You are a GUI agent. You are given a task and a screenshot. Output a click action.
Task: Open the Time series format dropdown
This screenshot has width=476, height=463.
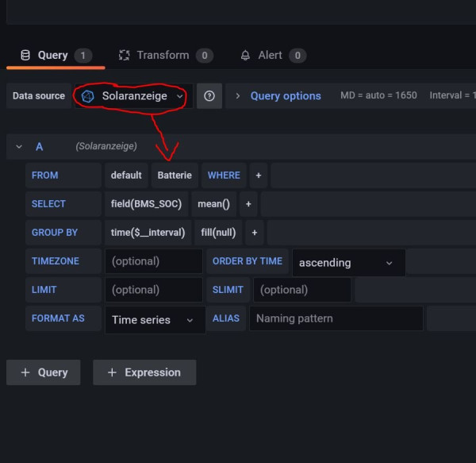[x=154, y=320]
